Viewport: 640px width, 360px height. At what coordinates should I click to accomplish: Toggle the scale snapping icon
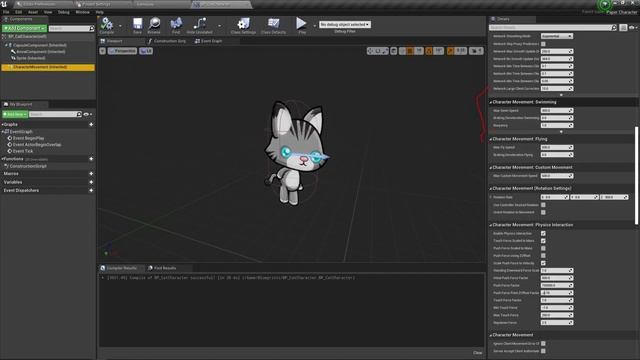point(450,51)
